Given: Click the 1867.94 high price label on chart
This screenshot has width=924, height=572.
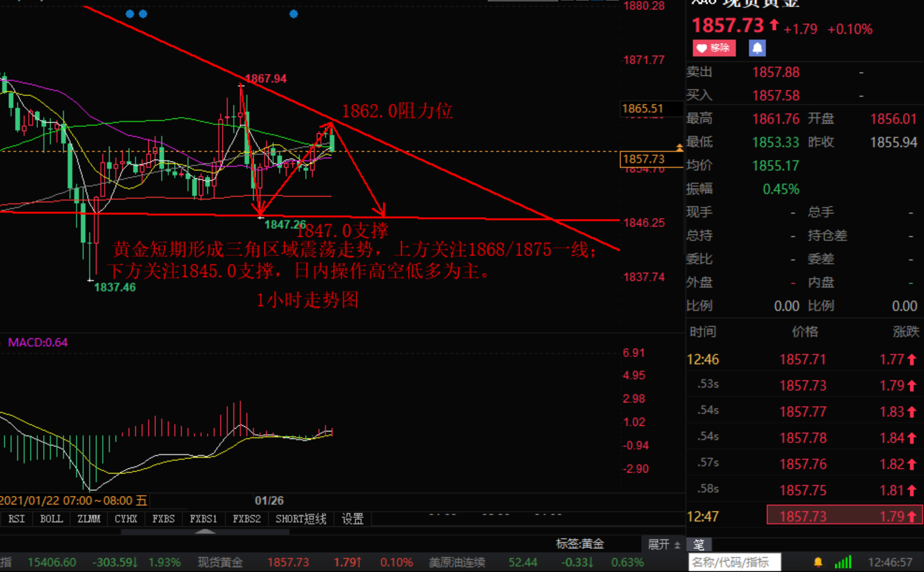Looking at the screenshot, I should (x=266, y=79).
